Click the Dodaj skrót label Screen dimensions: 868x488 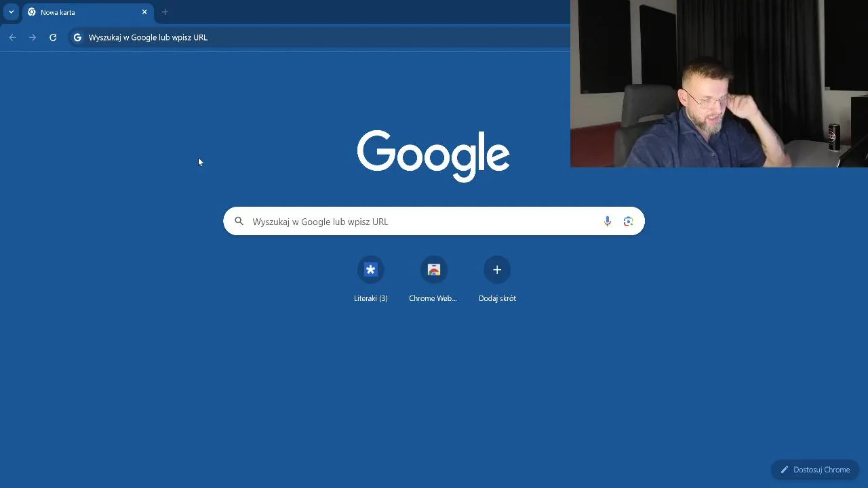(497, 298)
